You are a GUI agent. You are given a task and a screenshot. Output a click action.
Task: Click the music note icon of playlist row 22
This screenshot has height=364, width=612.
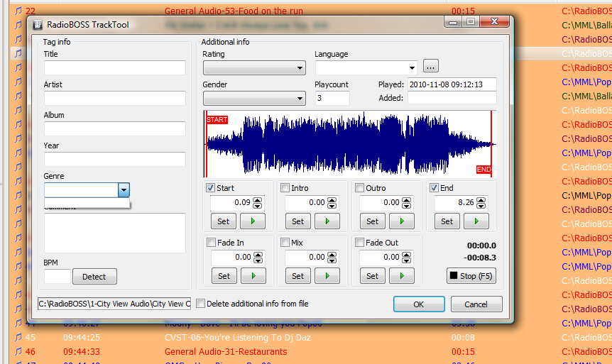click(x=18, y=11)
